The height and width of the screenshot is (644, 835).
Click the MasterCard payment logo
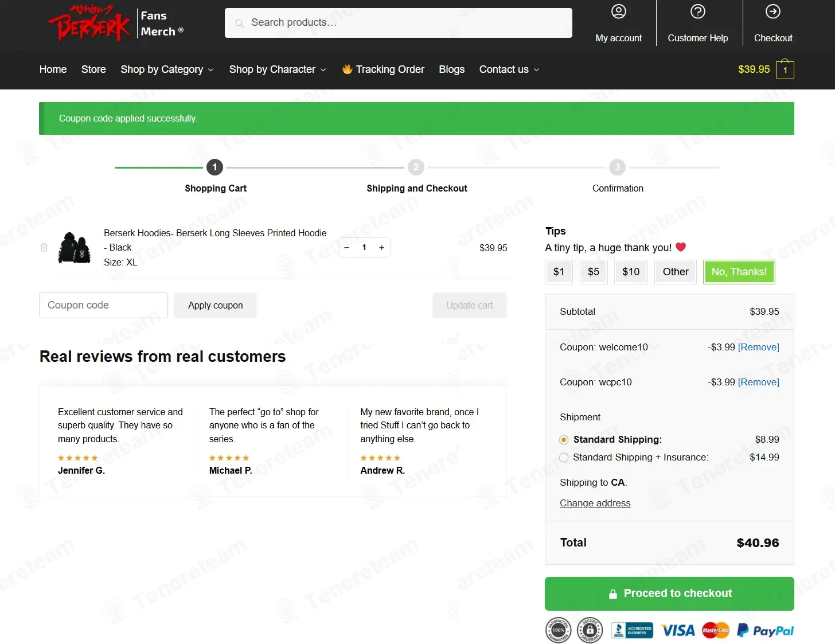[x=715, y=631]
